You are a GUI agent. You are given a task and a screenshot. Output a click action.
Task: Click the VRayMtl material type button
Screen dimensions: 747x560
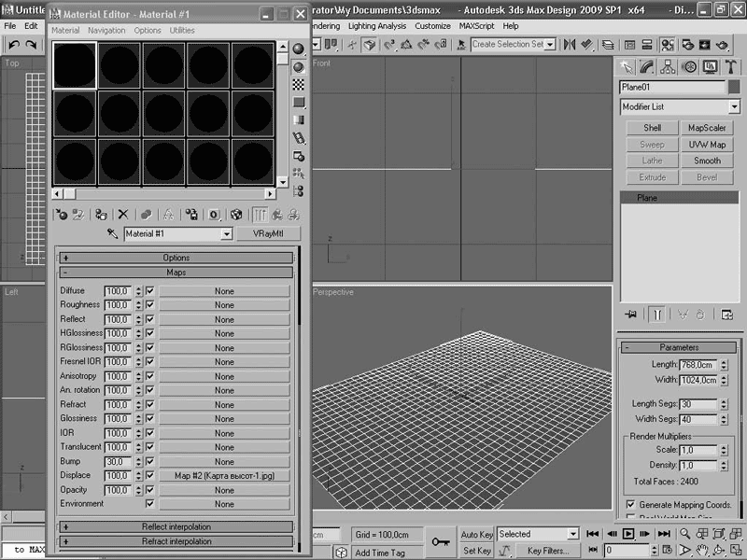click(268, 234)
